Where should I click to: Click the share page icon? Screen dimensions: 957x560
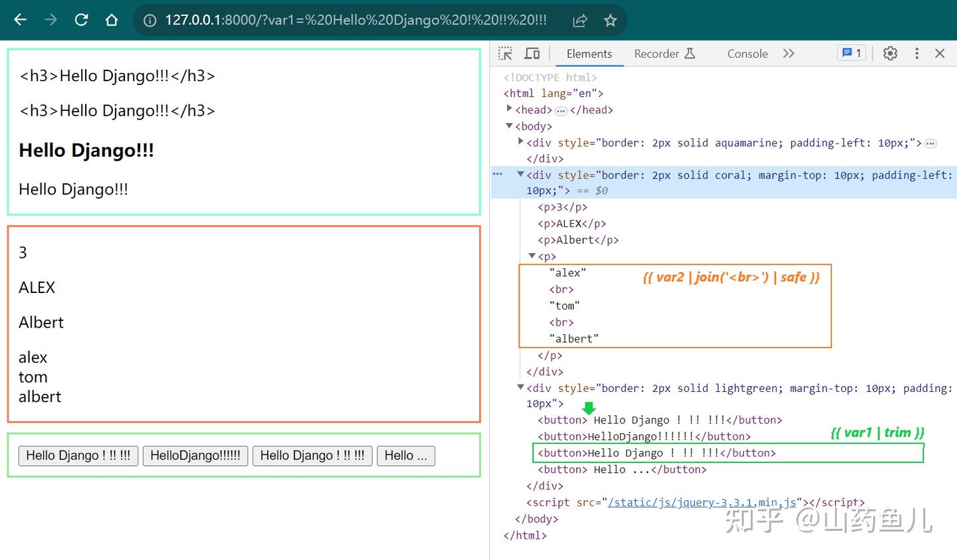point(580,21)
